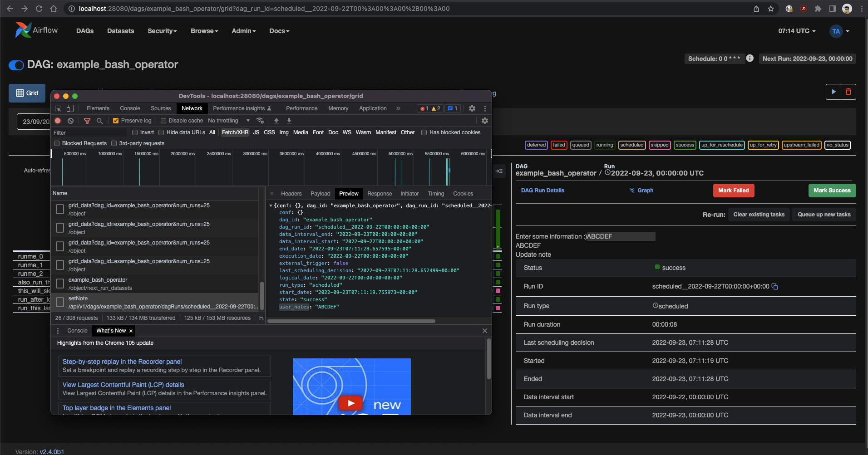The width and height of the screenshot is (868, 455).
Task: Check the Hide data URLs checkbox
Action: point(161,132)
